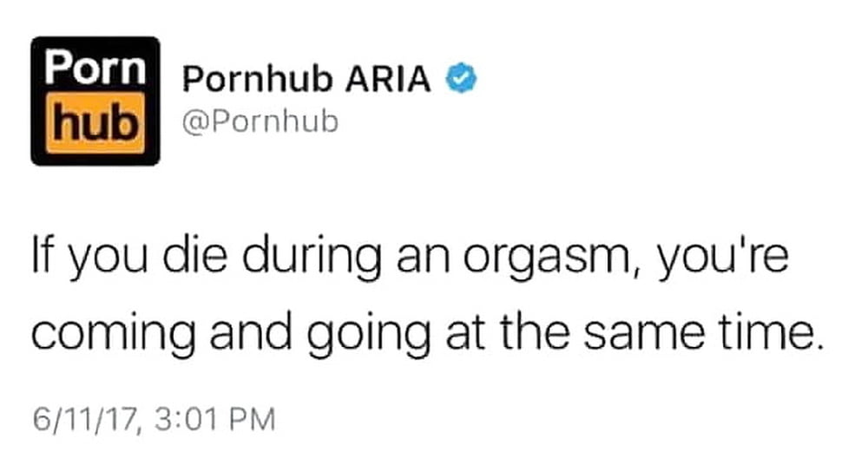The height and width of the screenshot is (471, 868).
Task: Click the blue verified badge
Action: [x=462, y=79]
